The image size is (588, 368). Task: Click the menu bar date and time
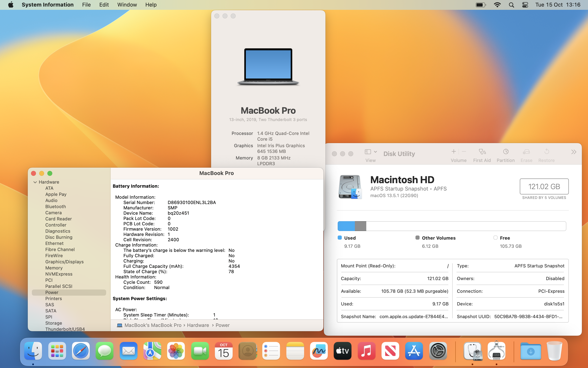[558, 5]
